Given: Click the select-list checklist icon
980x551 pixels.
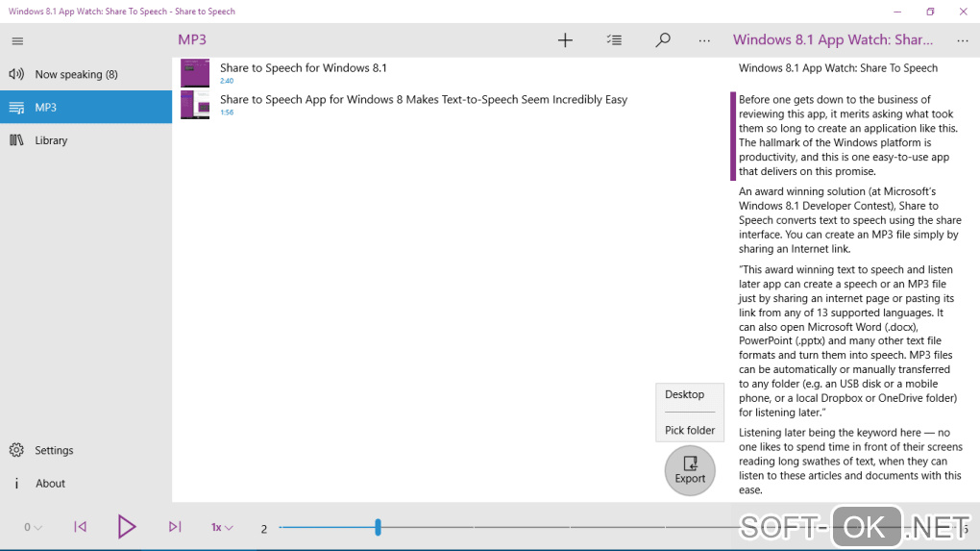Looking at the screenshot, I should point(614,40).
